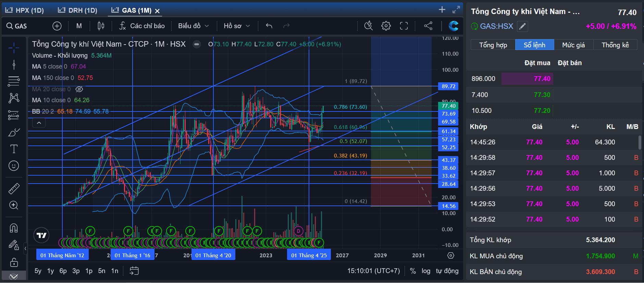Select the 6p time range
This screenshot has width=644, height=283.
point(63,271)
